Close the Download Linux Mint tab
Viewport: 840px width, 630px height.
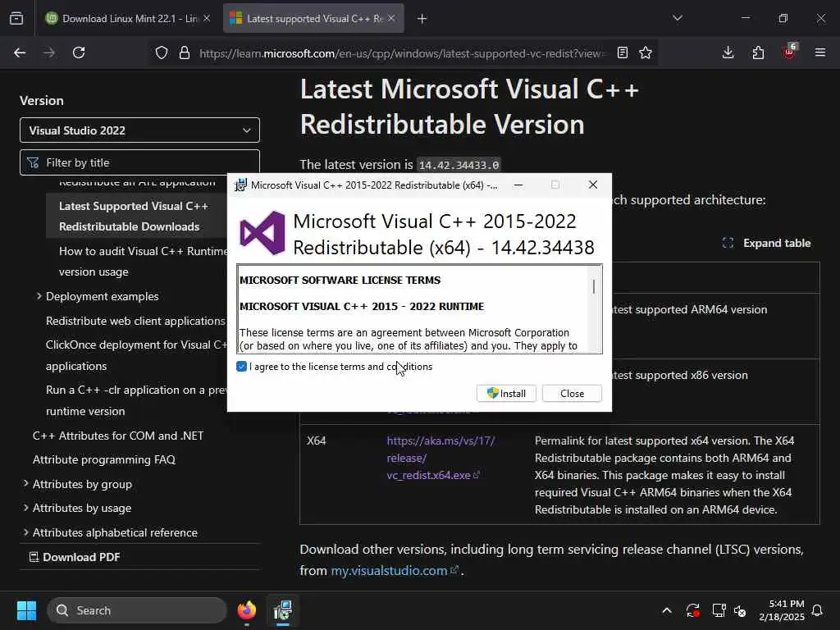207,18
